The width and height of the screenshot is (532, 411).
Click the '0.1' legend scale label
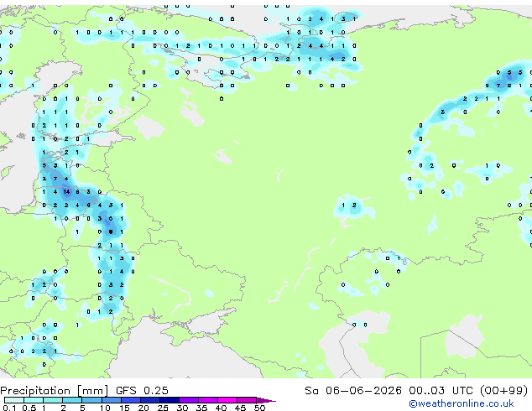pos(10,408)
